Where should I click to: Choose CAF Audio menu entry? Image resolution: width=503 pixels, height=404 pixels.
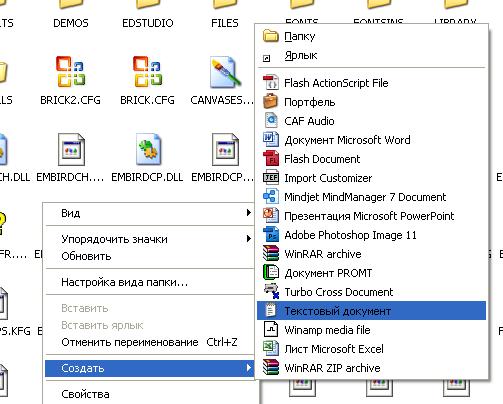[371, 121]
